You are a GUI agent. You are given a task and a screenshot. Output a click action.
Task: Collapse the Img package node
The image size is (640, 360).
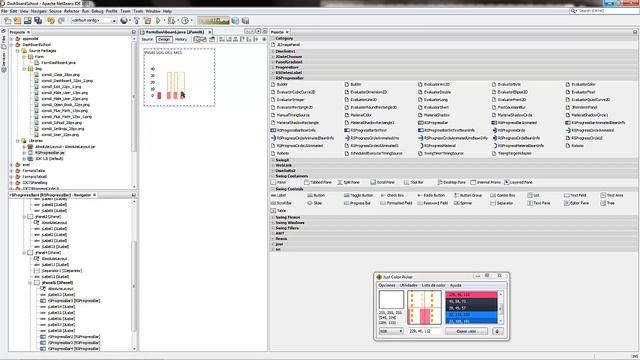tap(24, 69)
